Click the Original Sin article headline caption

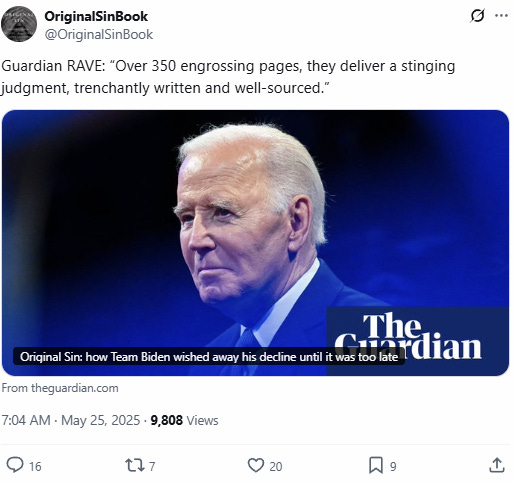(209, 357)
